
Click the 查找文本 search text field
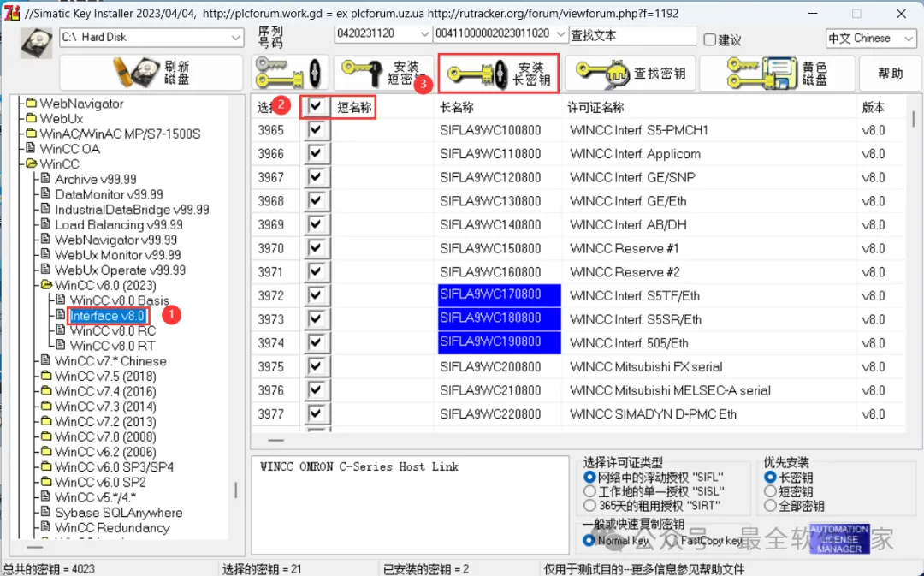(632, 35)
